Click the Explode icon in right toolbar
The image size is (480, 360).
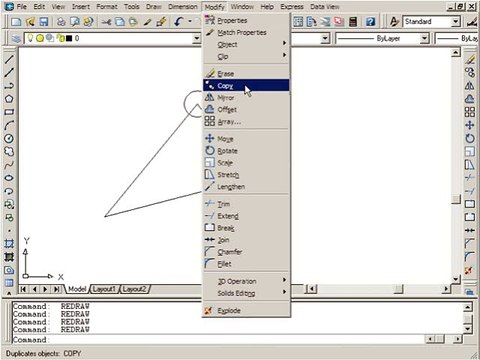pos(470,270)
